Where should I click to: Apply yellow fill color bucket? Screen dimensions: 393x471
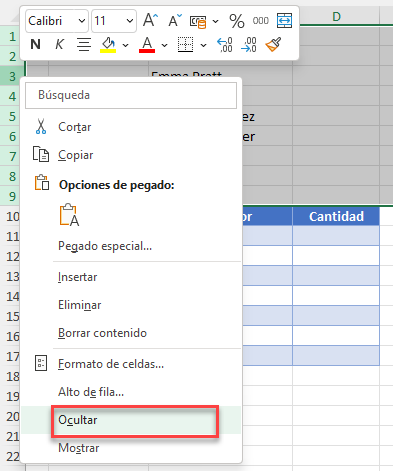[108, 45]
